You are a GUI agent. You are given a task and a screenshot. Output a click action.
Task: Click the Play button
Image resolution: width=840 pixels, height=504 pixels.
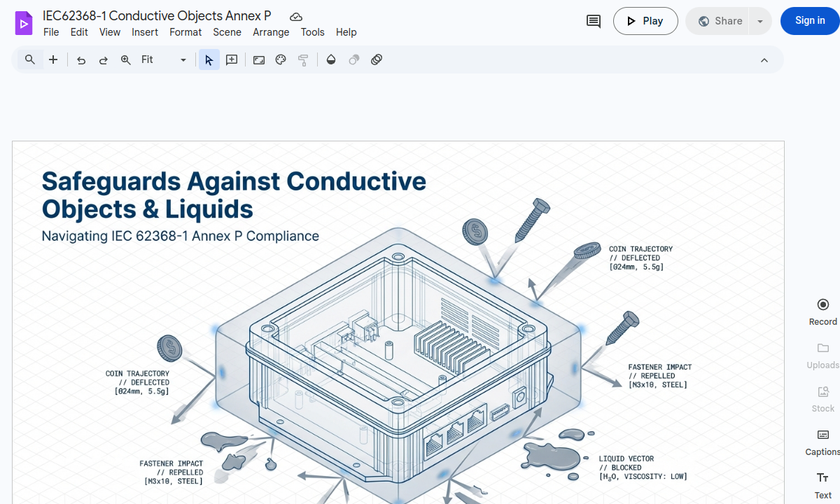click(x=645, y=21)
